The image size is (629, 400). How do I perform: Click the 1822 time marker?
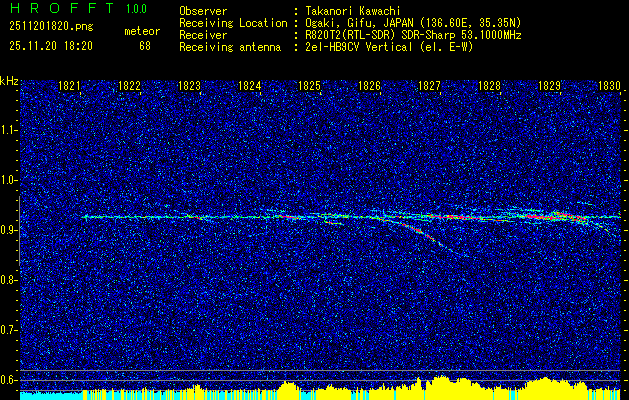click(x=129, y=85)
